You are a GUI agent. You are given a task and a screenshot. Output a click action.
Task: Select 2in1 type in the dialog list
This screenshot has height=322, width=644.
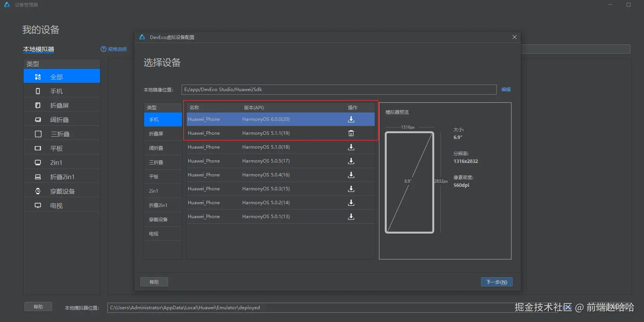point(163,191)
